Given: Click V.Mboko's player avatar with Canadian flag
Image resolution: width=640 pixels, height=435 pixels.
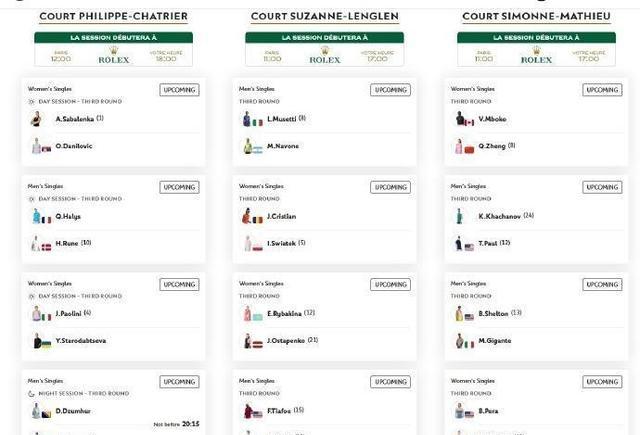Looking at the screenshot, I should 464,119.
